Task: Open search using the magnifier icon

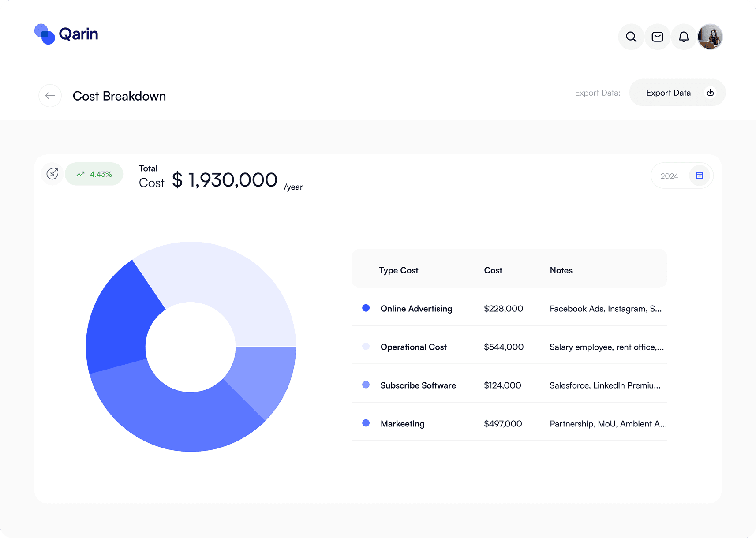Action: (631, 37)
